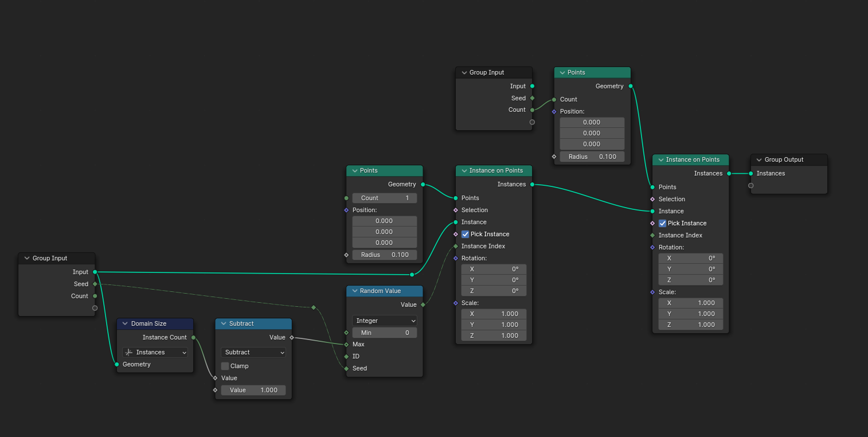Open the Instances domain dropdown in Domain Size

[x=155, y=352]
